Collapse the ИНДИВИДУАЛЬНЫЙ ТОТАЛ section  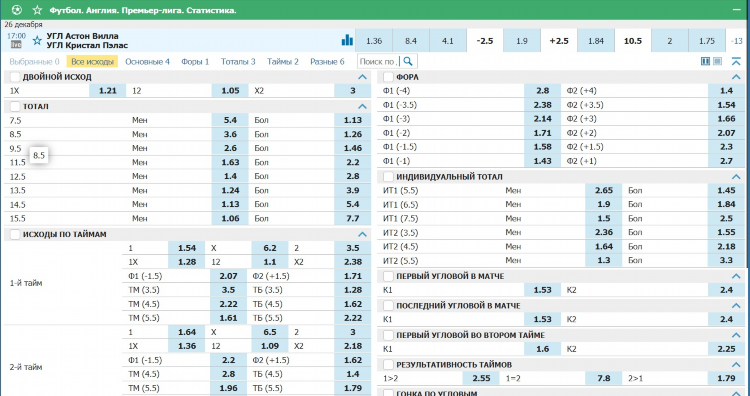[736, 176]
